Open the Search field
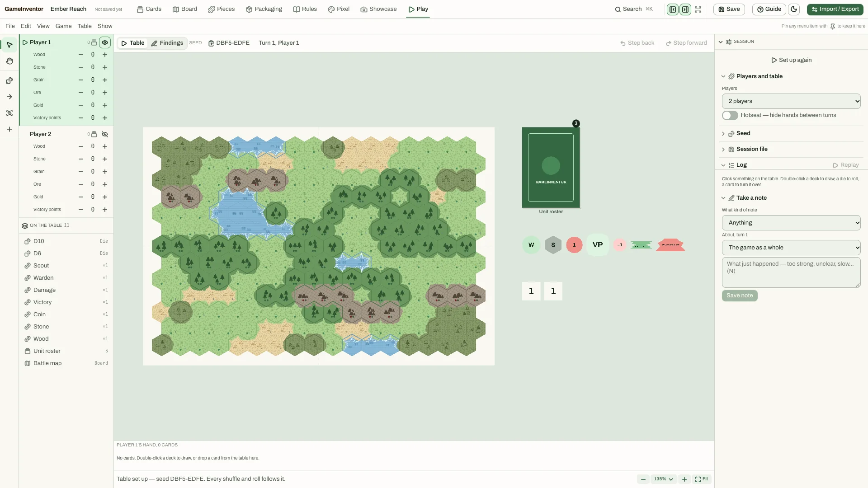Screen dimensions: 868x488 634,9
